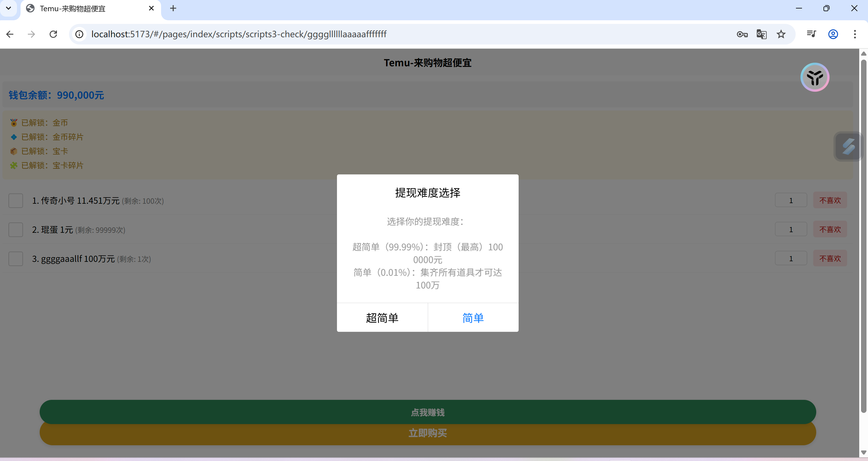Screen dimensions: 868x461
Task: Click quantity field for 传奇小号
Action: click(x=790, y=200)
